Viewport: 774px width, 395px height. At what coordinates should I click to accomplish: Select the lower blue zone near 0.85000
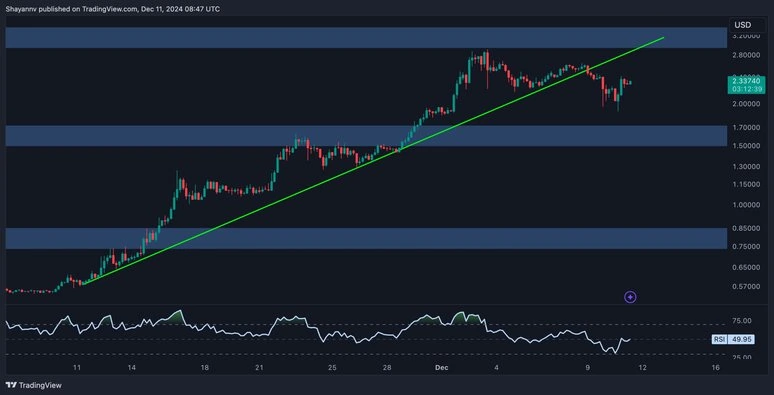point(366,238)
